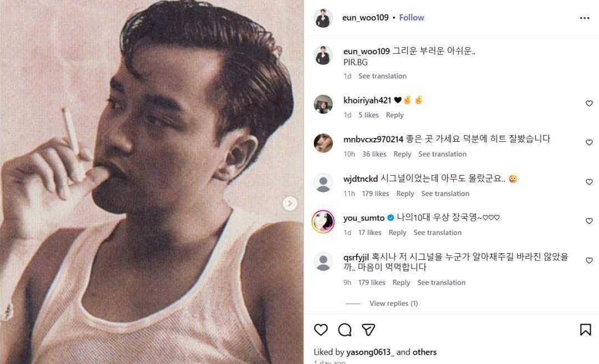The width and height of the screenshot is (599, 364).
Task: Open the comment bubble icon
Action: click(x=345, y=330)
